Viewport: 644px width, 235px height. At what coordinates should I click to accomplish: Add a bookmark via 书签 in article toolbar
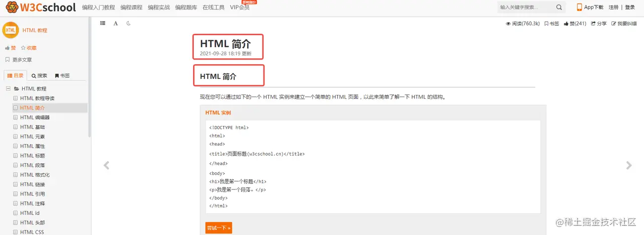pos(551,24)
